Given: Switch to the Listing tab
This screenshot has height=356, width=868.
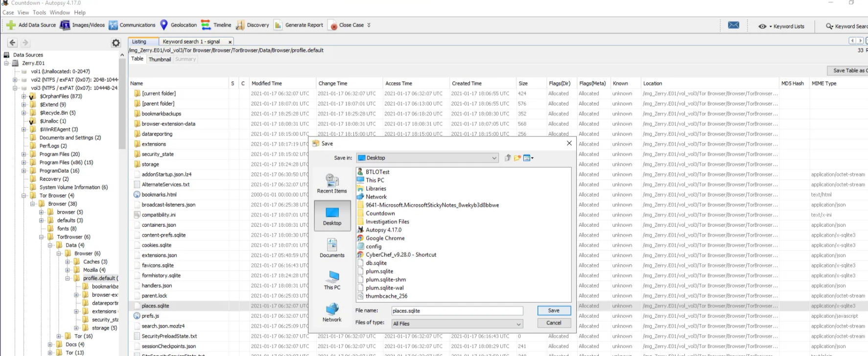Looking at the screenshot, I should (x=143, y=42).
